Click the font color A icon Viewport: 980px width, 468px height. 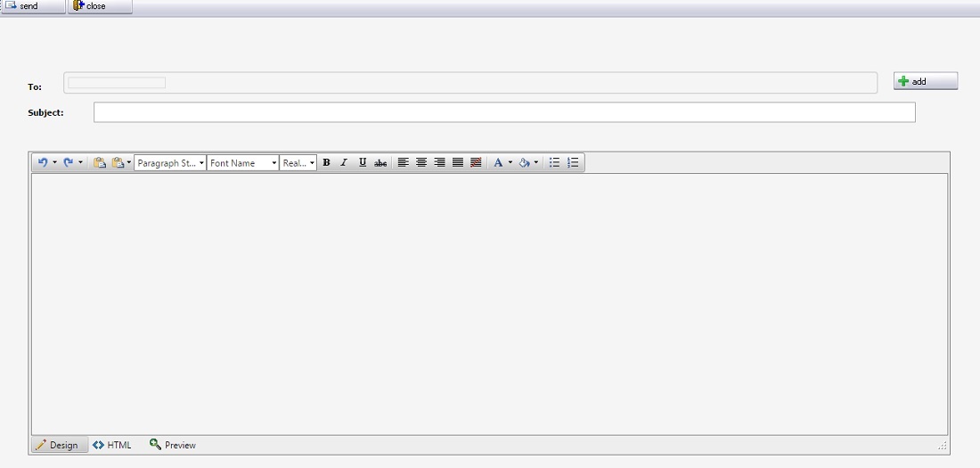click(498, 162)
